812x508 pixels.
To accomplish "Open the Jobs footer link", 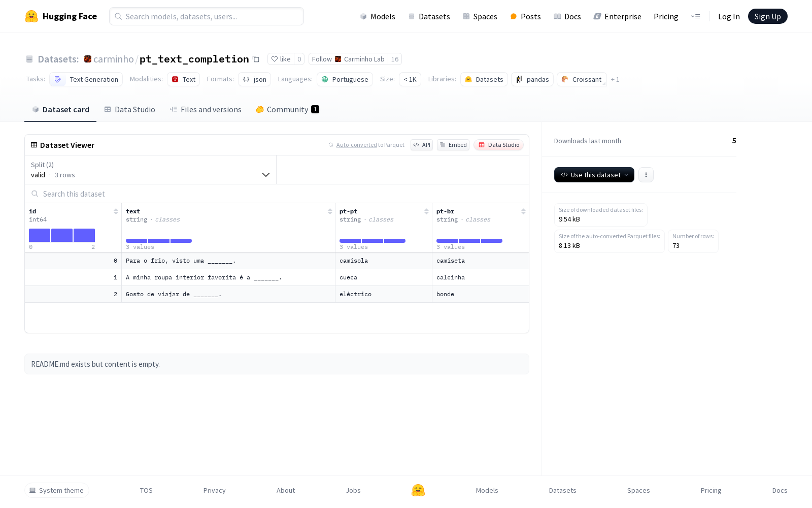I will (x=353, y=490).
